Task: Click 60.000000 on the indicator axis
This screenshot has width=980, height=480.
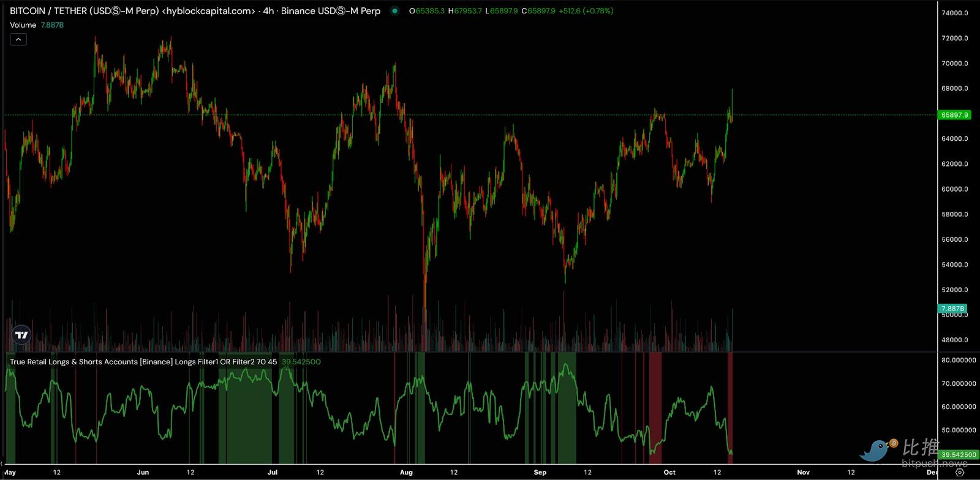Action: [x=959, y=407]
